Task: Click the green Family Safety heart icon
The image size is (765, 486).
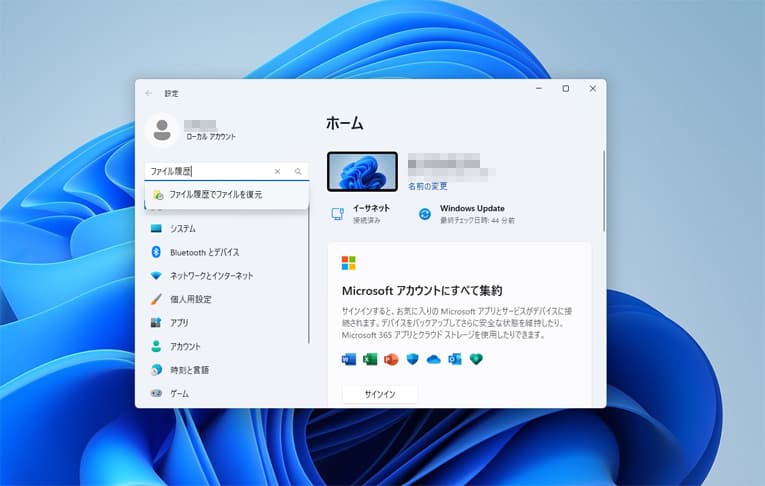Action: [476, 359]
